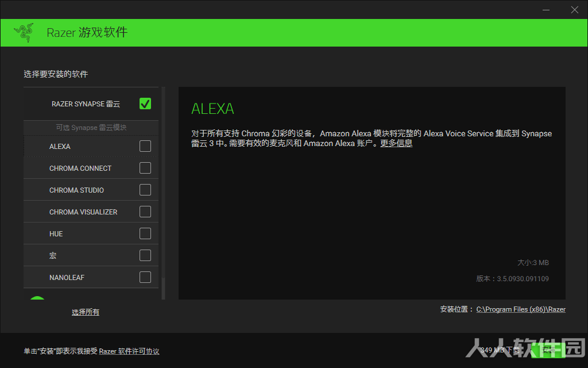Click the 大小:3 MB size text
Image resolution: width=588 pixels, height=368 pixels.
[x=533, y=262]
